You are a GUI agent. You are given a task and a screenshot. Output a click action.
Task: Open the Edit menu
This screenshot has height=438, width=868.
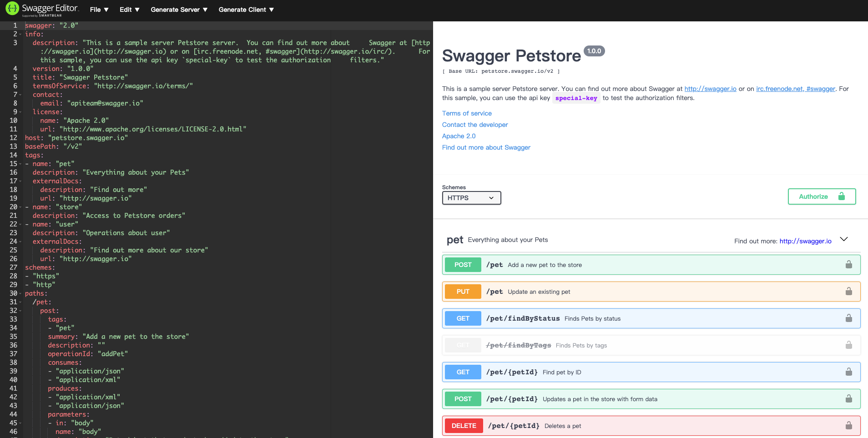pos(130,10)
